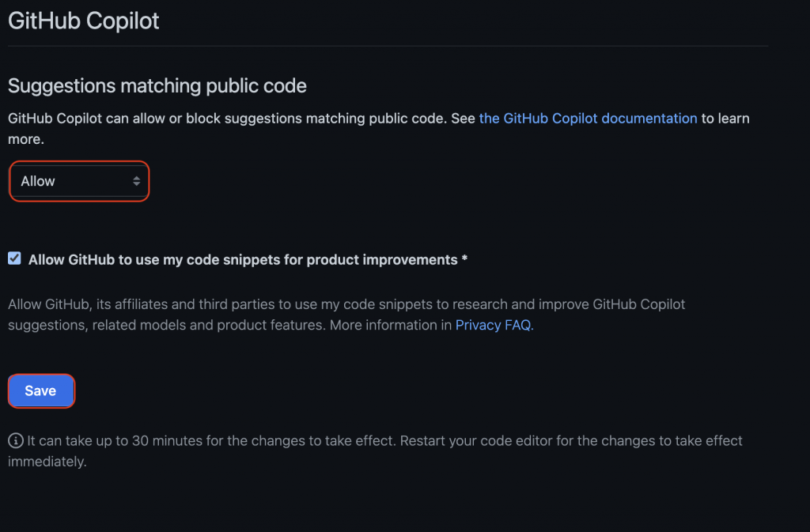Click the horizontal divider under the GitHub Copilot heading
The height and width of the screenshot is (532, 810).
click(x=388, y=47)
